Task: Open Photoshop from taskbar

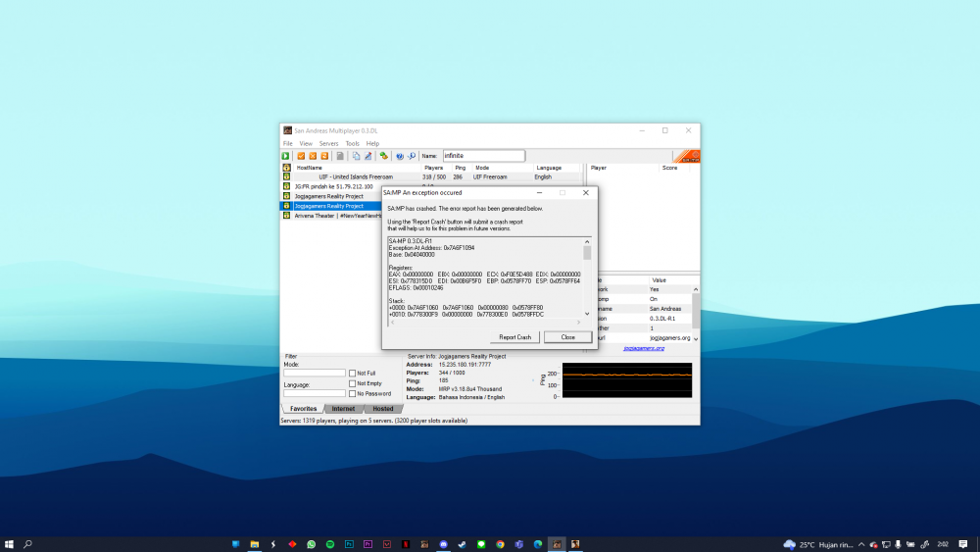Action: click(349, 544)
